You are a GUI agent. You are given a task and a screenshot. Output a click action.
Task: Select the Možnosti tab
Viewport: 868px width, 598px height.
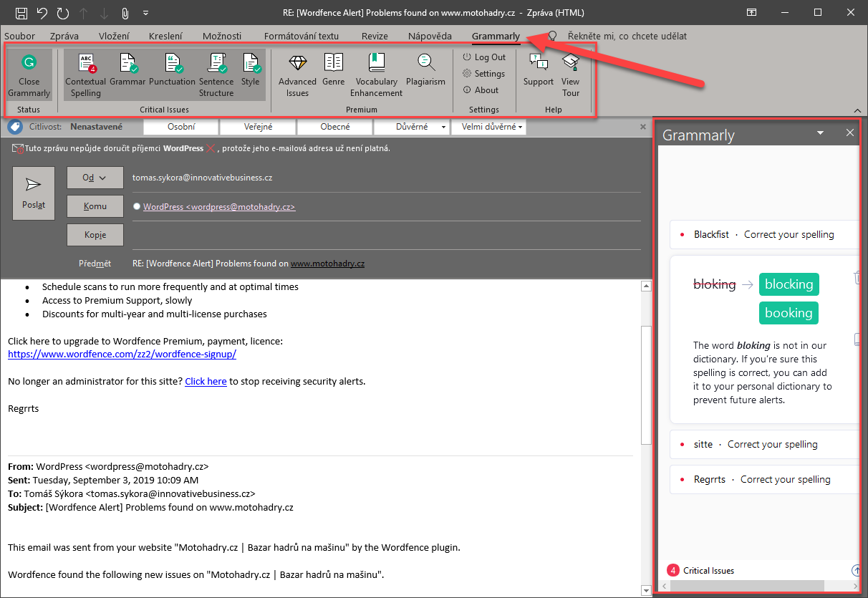(222, 36)
